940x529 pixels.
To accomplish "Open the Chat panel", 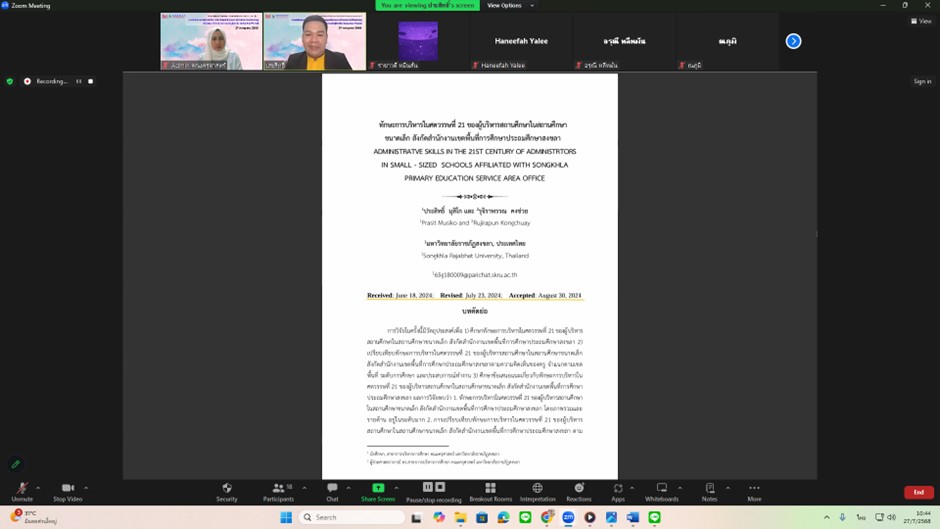I will [332, 492].
